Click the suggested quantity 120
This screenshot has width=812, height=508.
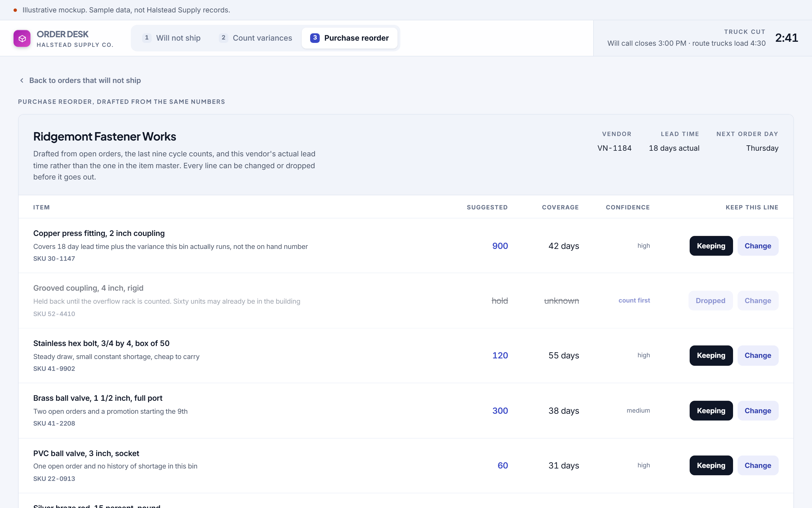coord(500,356)
